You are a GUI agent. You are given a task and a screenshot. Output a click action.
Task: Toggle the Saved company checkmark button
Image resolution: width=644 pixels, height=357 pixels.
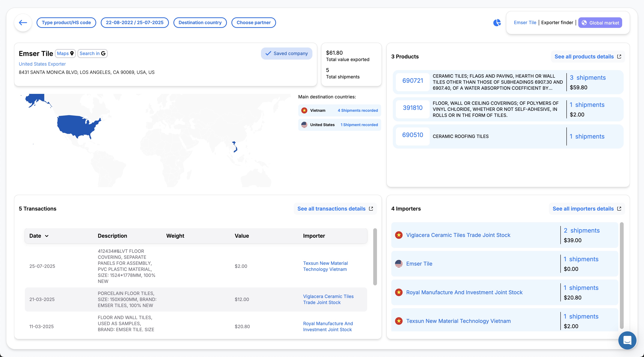(x=286, y=54)
